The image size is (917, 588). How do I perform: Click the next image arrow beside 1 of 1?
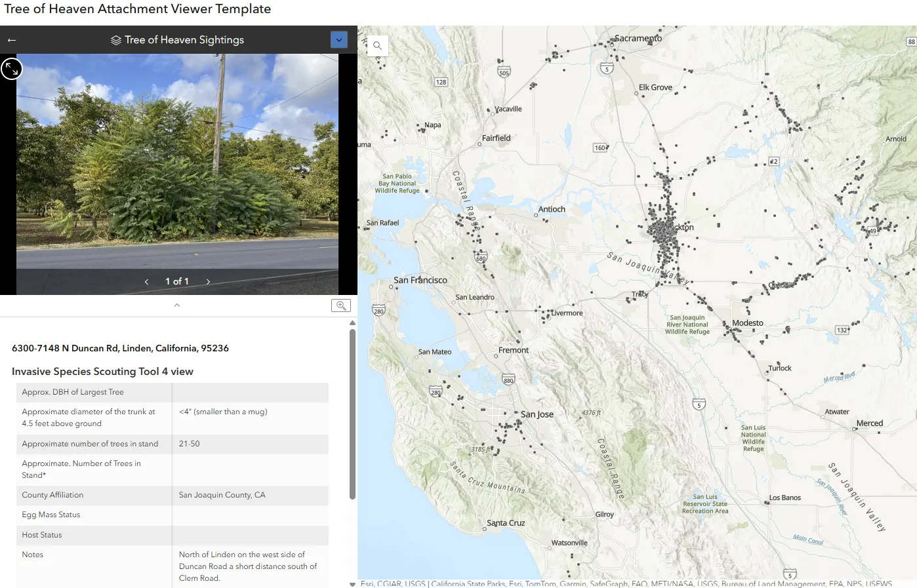[x=208, y=281]
